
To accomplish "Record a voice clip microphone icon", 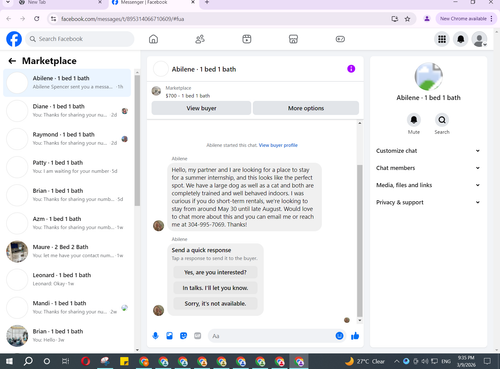I will [x=155, y=336].
